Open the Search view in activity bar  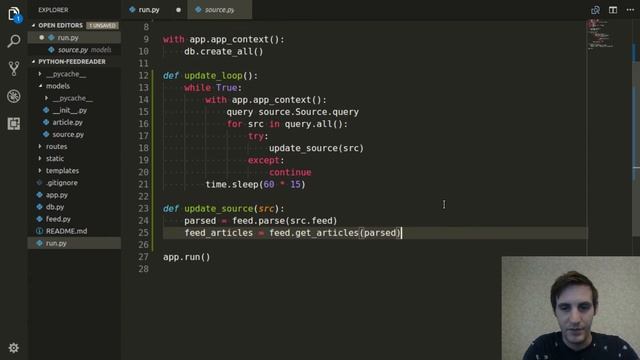point(14,41)
